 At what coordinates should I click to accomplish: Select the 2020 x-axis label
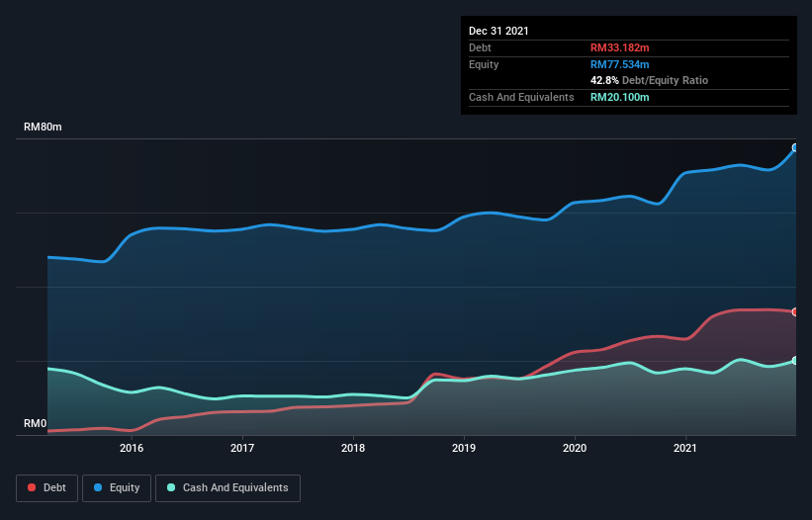tap(575, 448)
